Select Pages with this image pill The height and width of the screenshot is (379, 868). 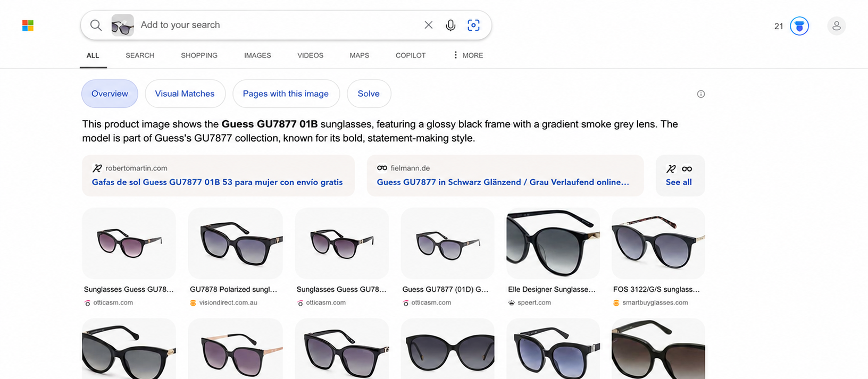[x=286, y=94]
